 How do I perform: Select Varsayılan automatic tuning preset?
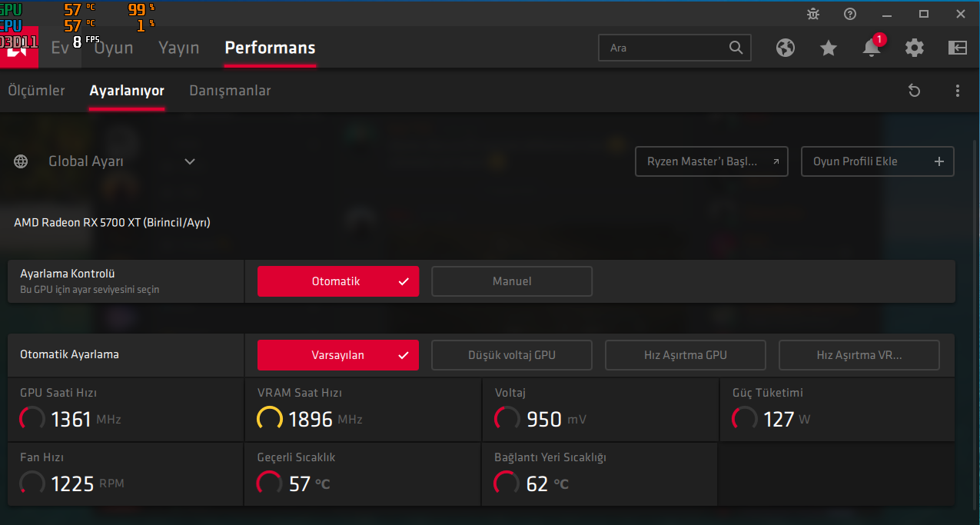[338, 355]
